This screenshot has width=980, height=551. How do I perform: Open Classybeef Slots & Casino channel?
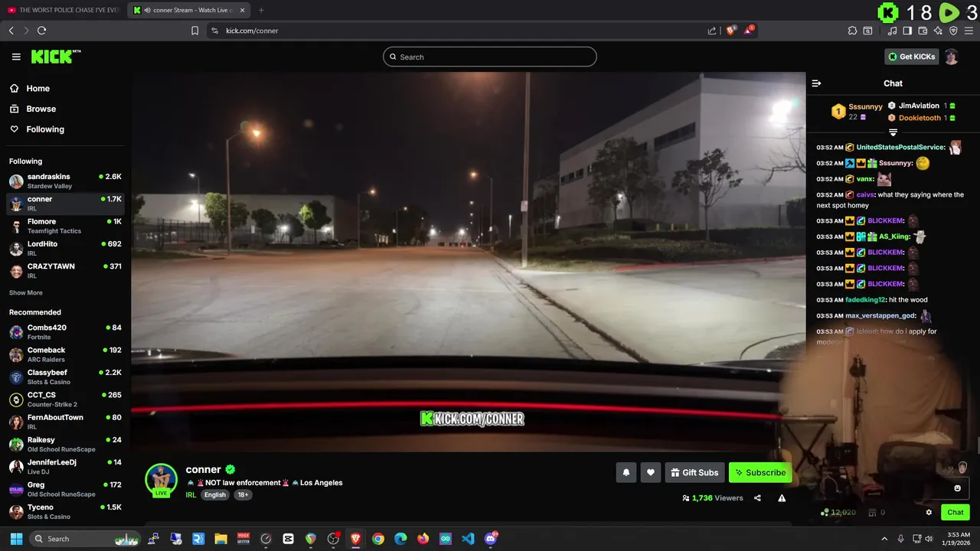pyautogui.click(x=65, y=377)
